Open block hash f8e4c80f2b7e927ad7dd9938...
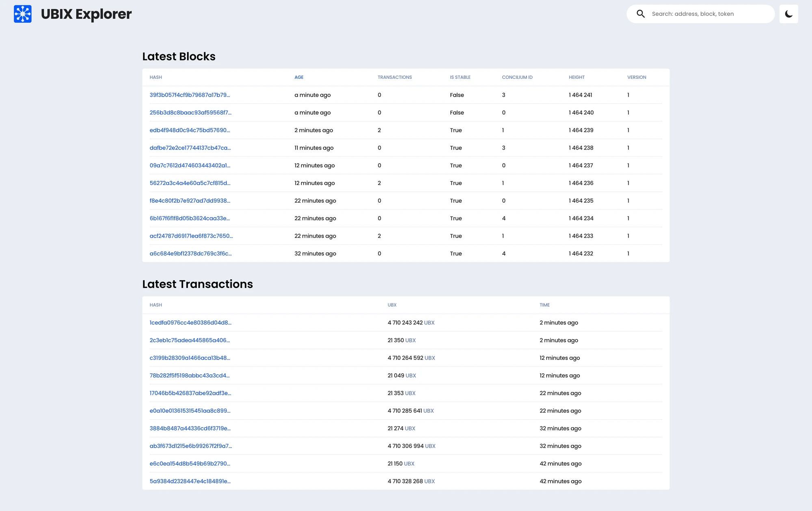The height and width of the screenshot is (511, 812). [190, 201]
